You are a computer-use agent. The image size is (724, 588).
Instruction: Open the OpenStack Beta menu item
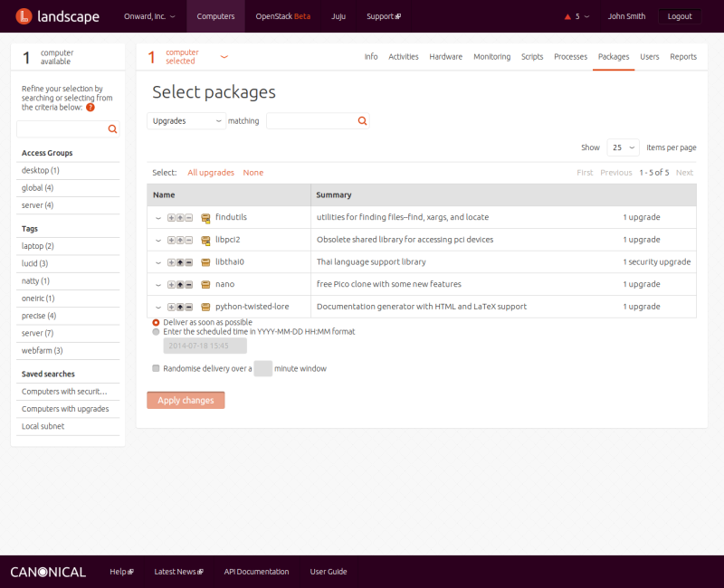(282, 16)
